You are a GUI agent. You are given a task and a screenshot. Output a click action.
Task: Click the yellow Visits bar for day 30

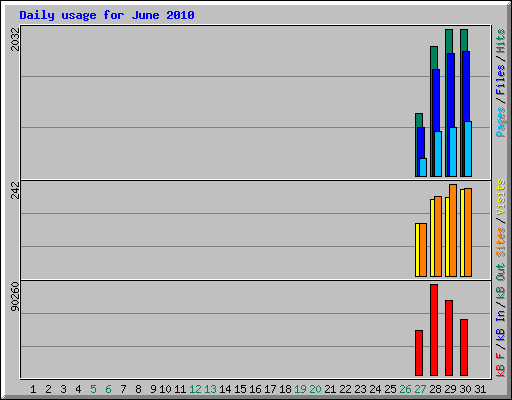[462, 233]
